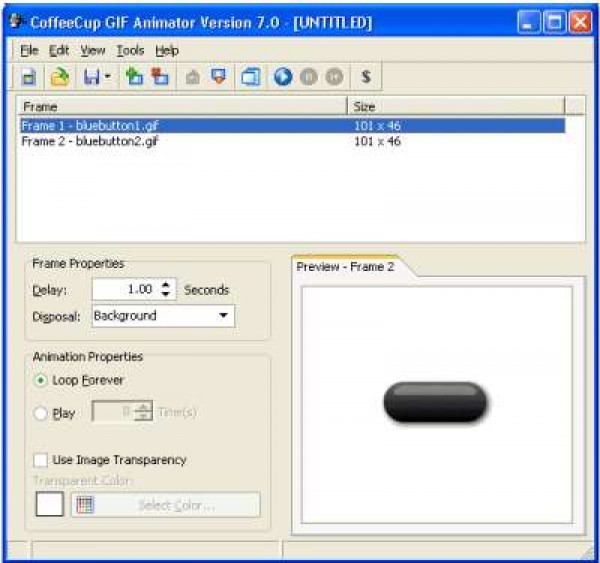This screenshot has width=600, height=563.
Task: Click the grey pause preview button
Action: 308,77
